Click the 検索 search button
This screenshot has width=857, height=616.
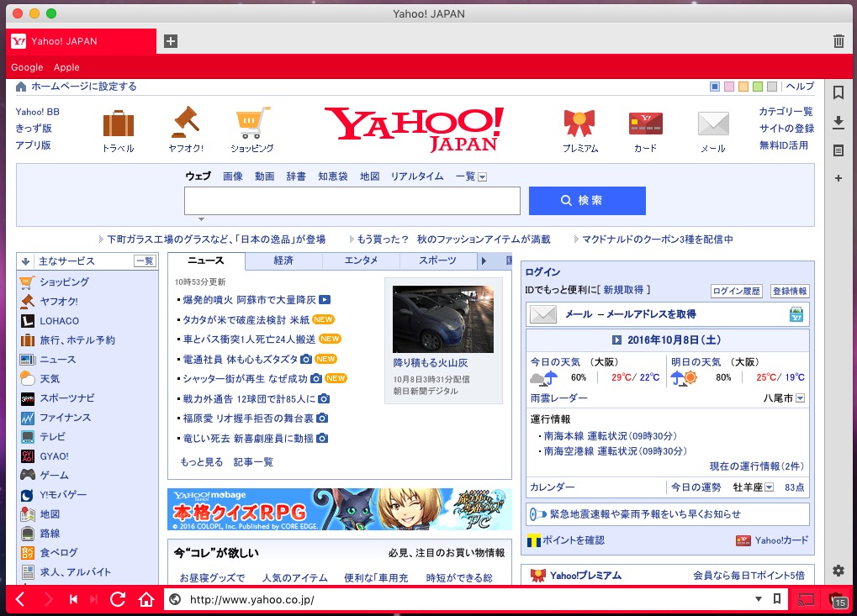coord(587,200)
